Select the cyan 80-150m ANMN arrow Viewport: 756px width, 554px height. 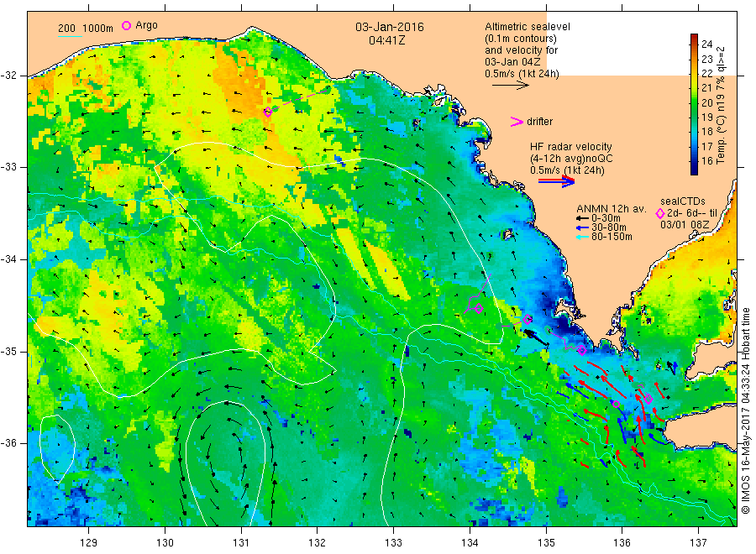click(583, 237)
